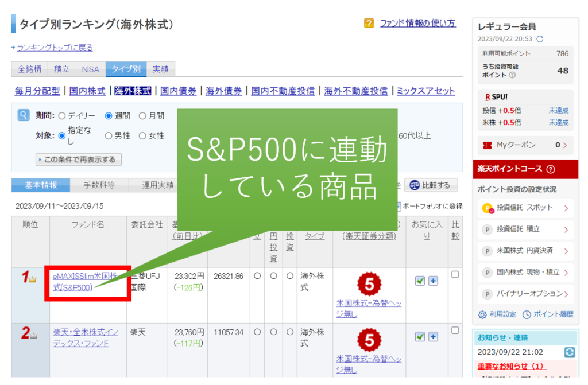The image size is (588, 385).
Task: Click the refresh icon next to 2023/09/22 20:53
Action: pos(540,39)
